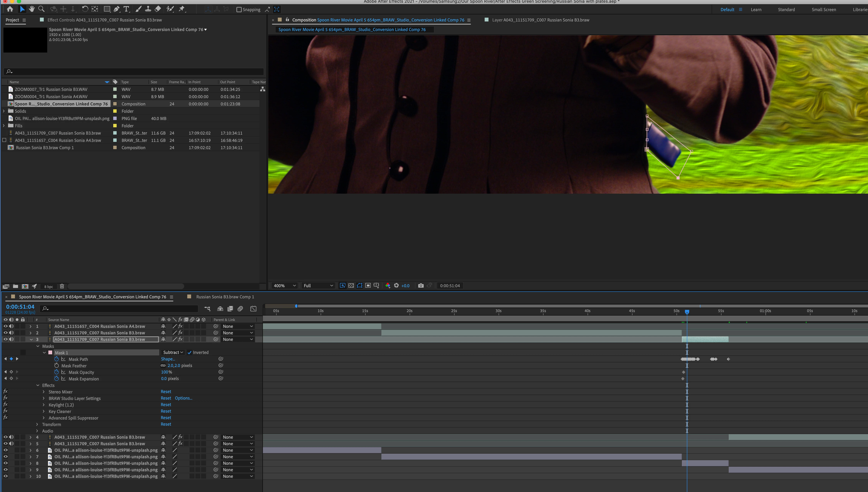
Task: Pick the Pen tool in the toolbar
Action: (117, 9)
